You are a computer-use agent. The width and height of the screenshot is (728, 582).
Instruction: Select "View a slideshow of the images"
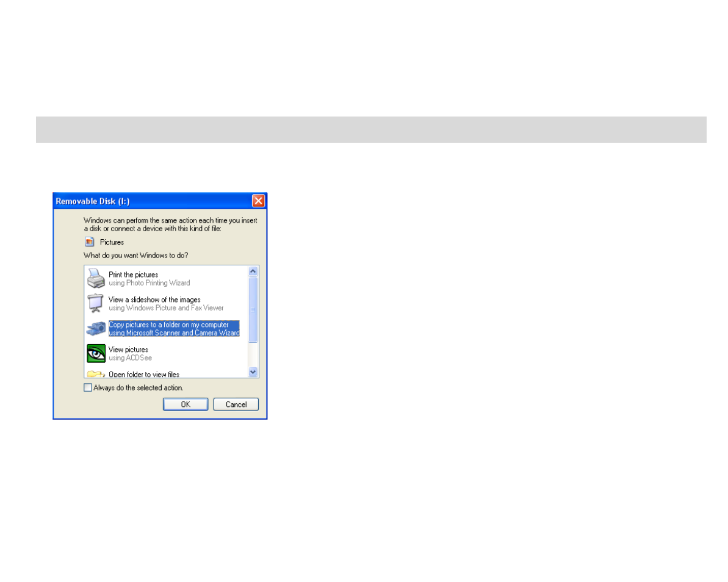coord(154,300)
